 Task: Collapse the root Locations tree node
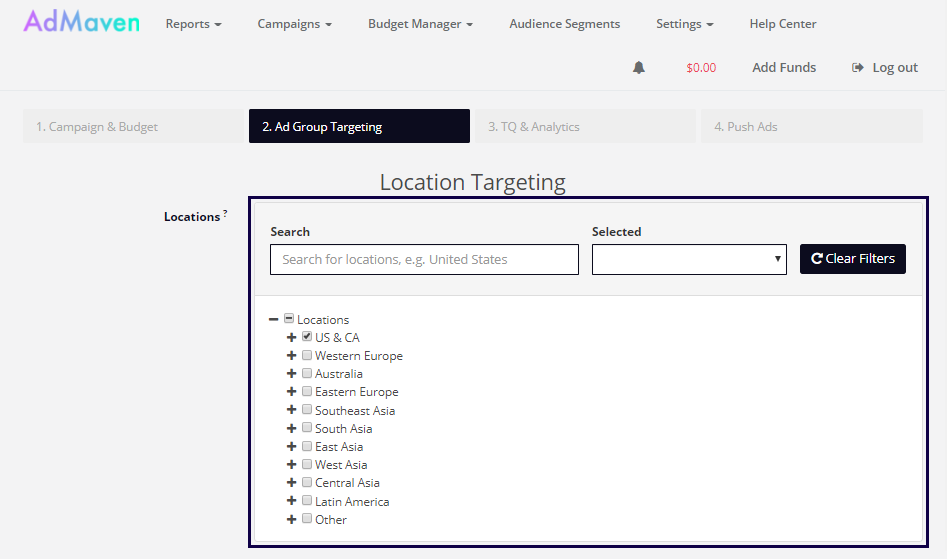click(274, 320)
